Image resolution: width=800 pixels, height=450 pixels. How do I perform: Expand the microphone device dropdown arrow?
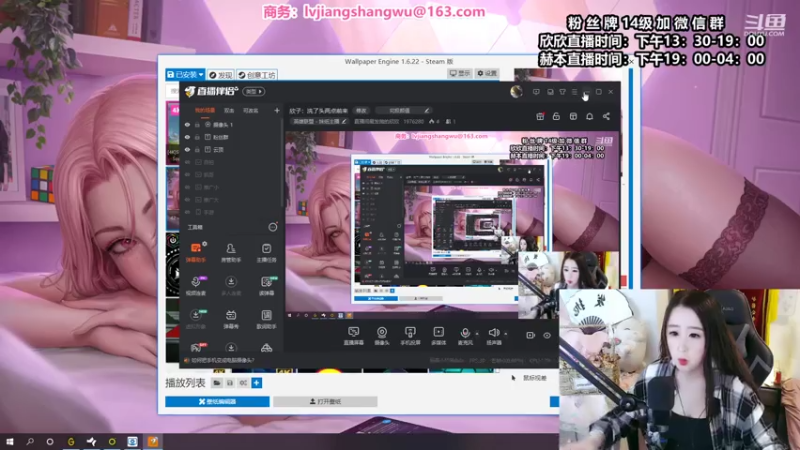pos(477,334)
